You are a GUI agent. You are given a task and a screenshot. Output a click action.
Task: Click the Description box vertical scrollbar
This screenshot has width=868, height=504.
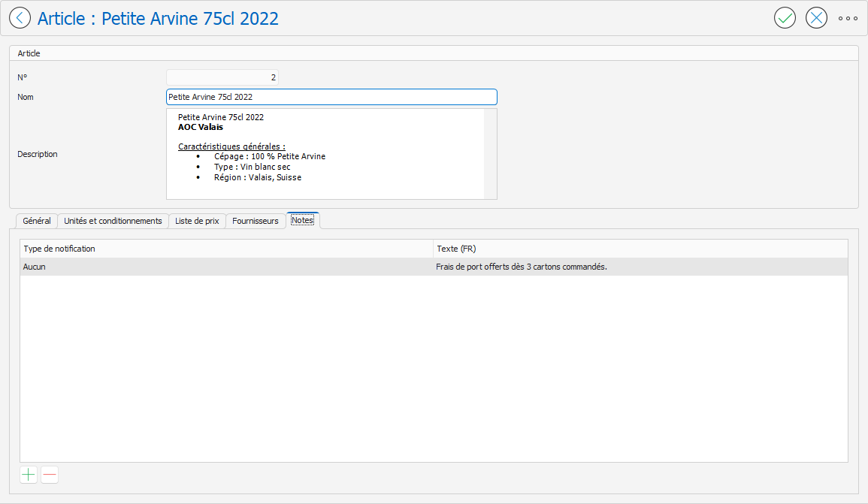click(x=490, y=154)
